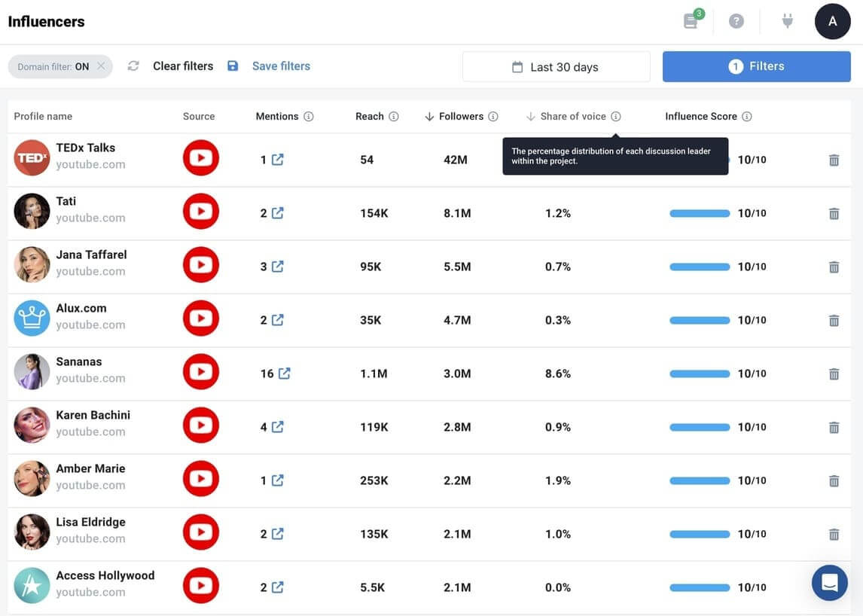Click the Save filters link

coord(280,66)
